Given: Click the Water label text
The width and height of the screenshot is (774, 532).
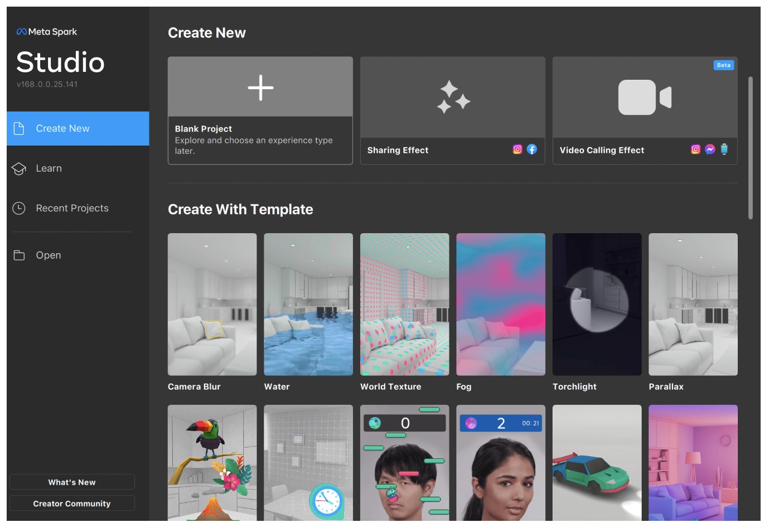Looking at the screenshot, I should coord(277,386).
